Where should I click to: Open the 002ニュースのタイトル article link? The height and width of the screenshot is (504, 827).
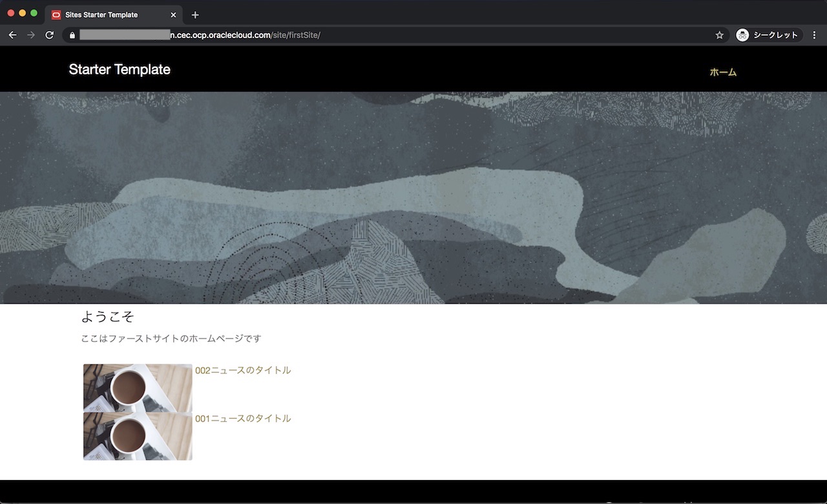243,370
